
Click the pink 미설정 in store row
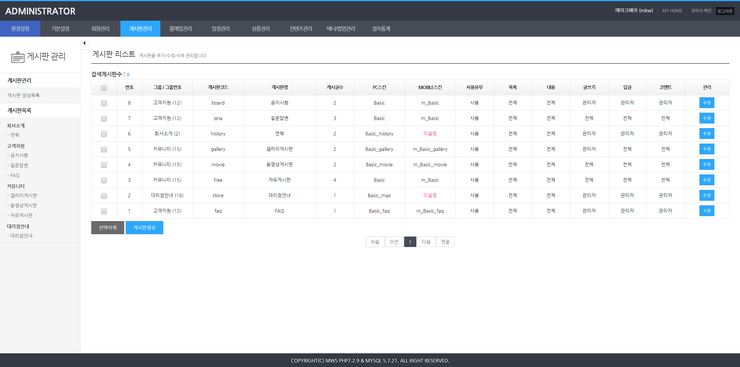[430, 195]
